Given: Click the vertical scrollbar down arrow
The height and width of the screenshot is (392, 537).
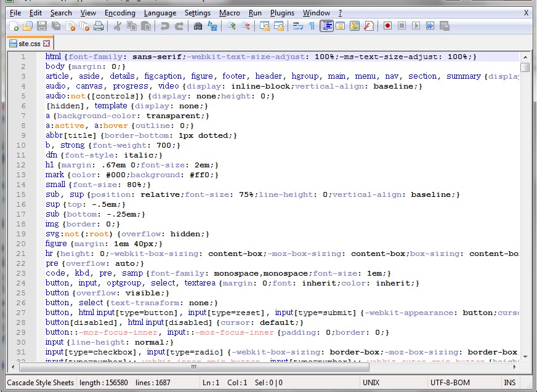Looking at the screenshot, I should click(x=525, y=357).
